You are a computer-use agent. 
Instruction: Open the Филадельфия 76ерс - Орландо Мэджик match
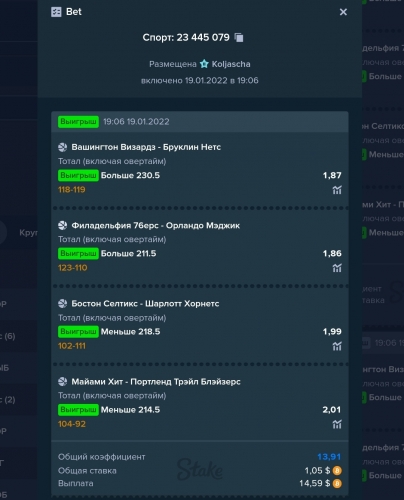(x=156, y=226)
